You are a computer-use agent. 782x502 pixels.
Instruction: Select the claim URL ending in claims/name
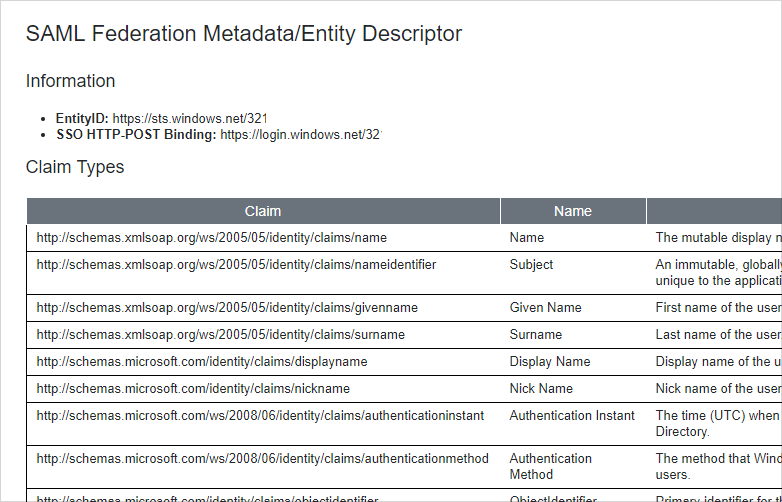point(212,238)
